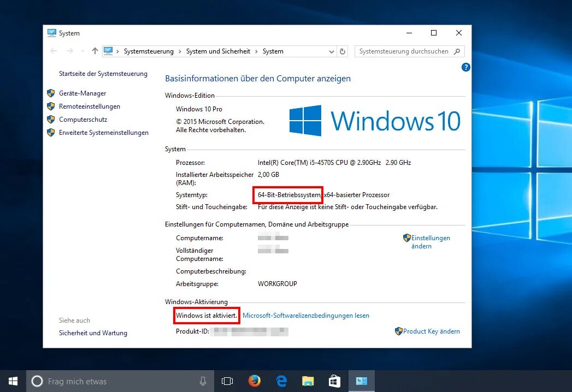Click the search magnifier icon

[x=457, y=51]
